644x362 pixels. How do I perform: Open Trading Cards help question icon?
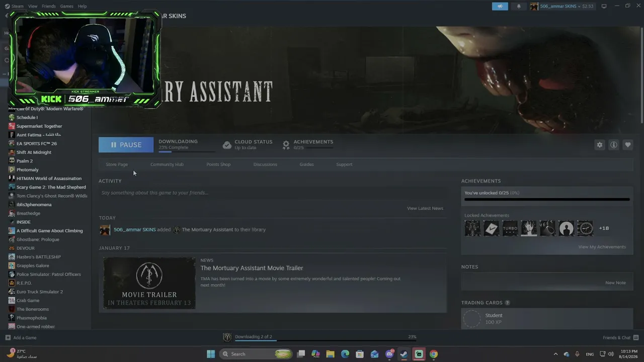[507, 303]
